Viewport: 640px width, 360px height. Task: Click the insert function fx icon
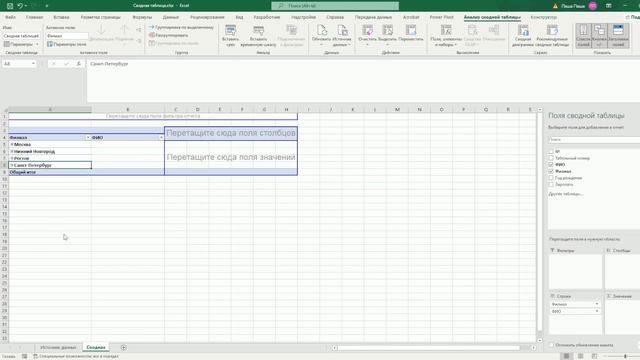coord(79,64)
